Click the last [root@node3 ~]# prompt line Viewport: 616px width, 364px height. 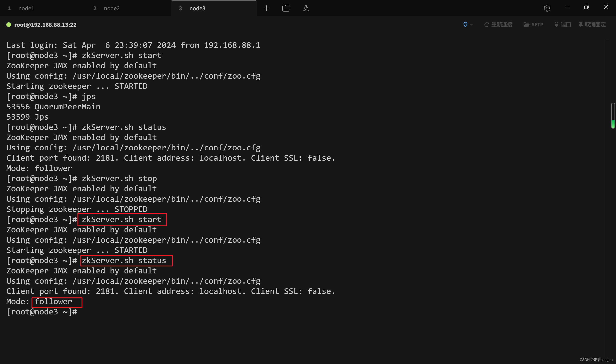42,312
